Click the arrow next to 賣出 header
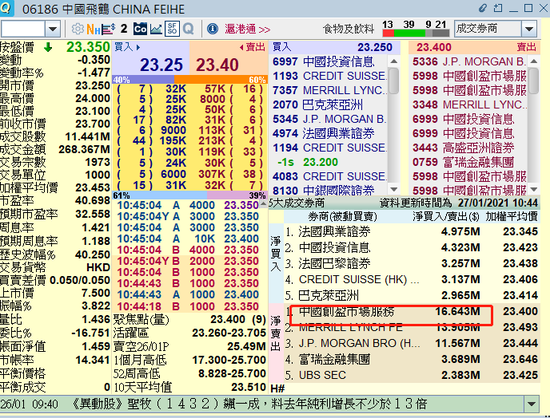This screenshot has width=550, height=418. 241,47
